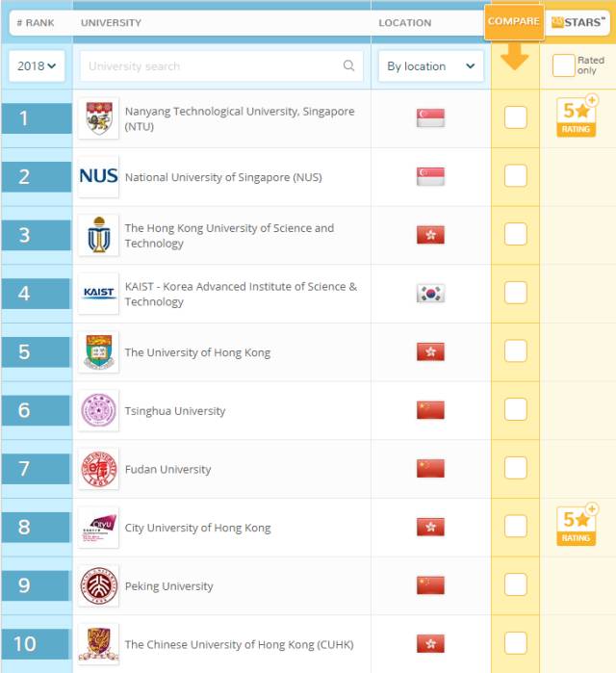Click the NUS logo
Screen dimensions: 616x673
tap(99, 176)
